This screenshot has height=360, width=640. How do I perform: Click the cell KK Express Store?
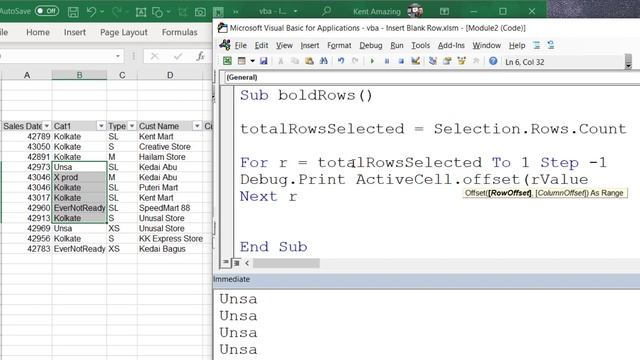(171, 238)
